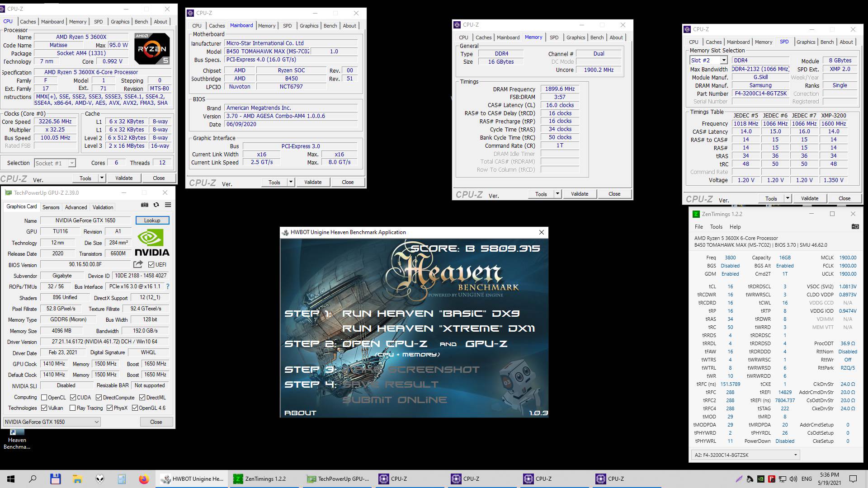
Task: Open Tools dropdown arrow in CPU-Z Memory window
Action: click(557, 194)
